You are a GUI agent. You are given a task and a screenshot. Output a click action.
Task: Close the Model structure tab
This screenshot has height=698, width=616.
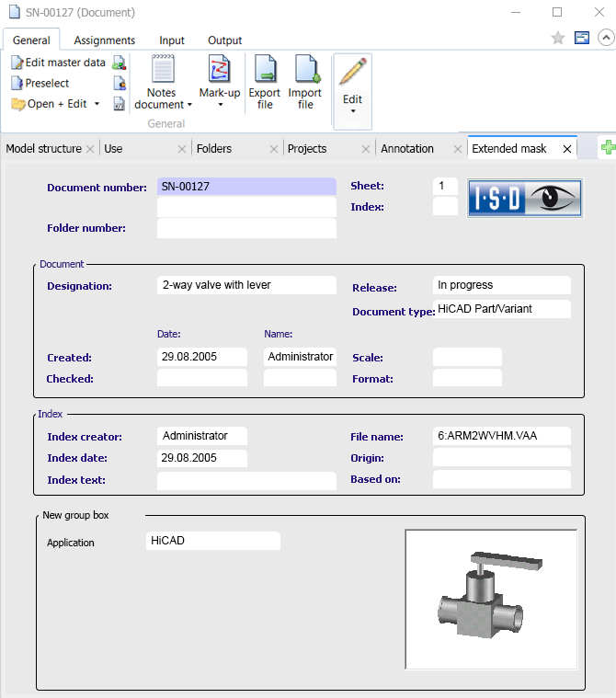pyautogui.click(x=90, y=149)
